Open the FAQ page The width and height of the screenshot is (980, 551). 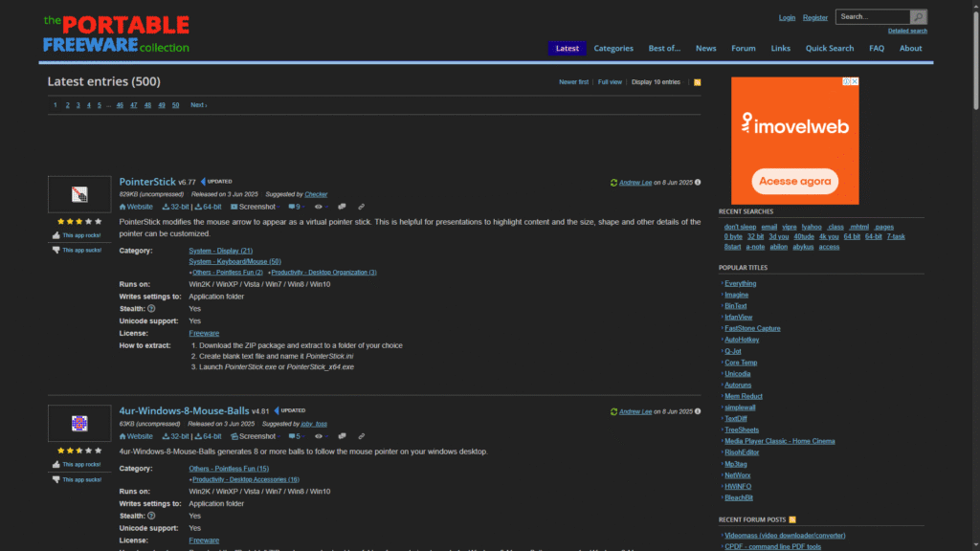click(877, 48)
